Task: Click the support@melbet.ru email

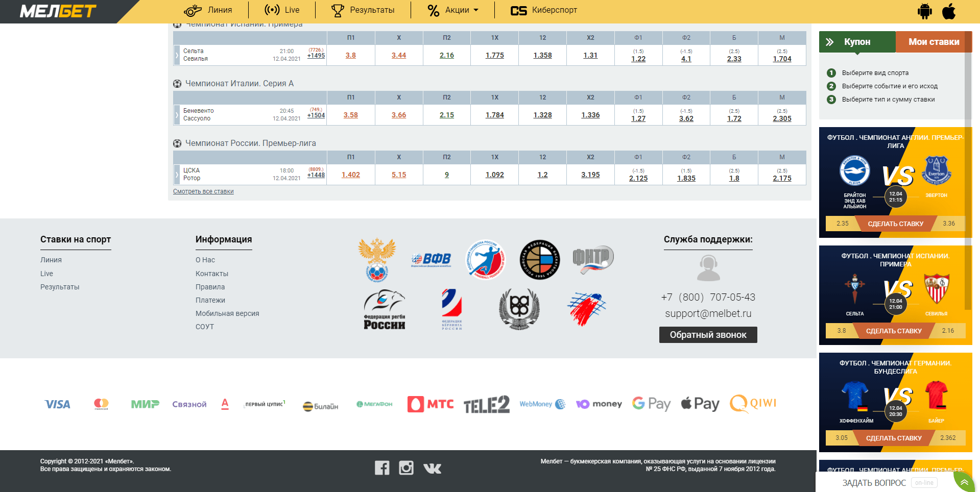Action: [708, 313]
